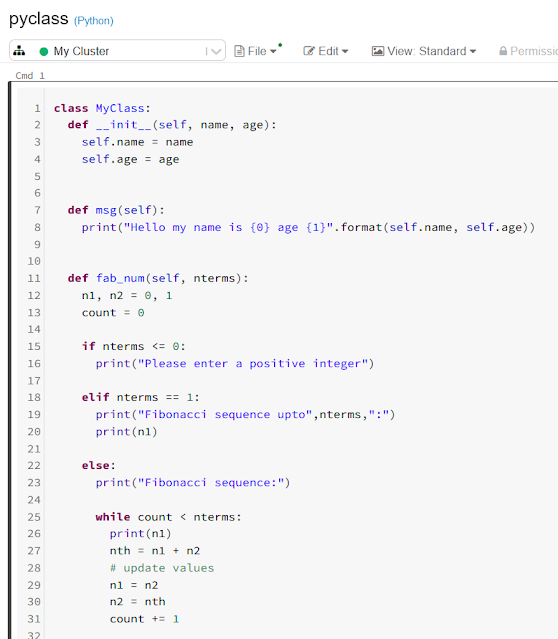Click the View image icon
Image resolution: width=558 pixels, height=639 pixels.
coord(377,51)
